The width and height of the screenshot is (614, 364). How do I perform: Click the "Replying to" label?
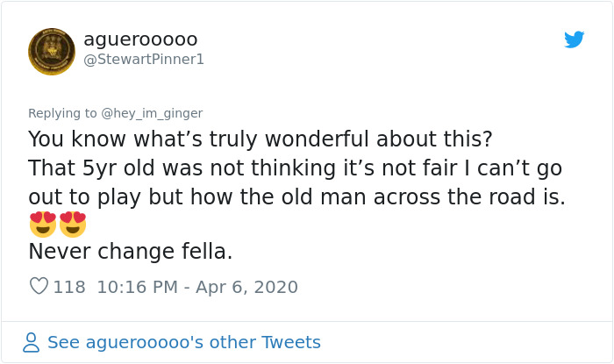(62, 113)
